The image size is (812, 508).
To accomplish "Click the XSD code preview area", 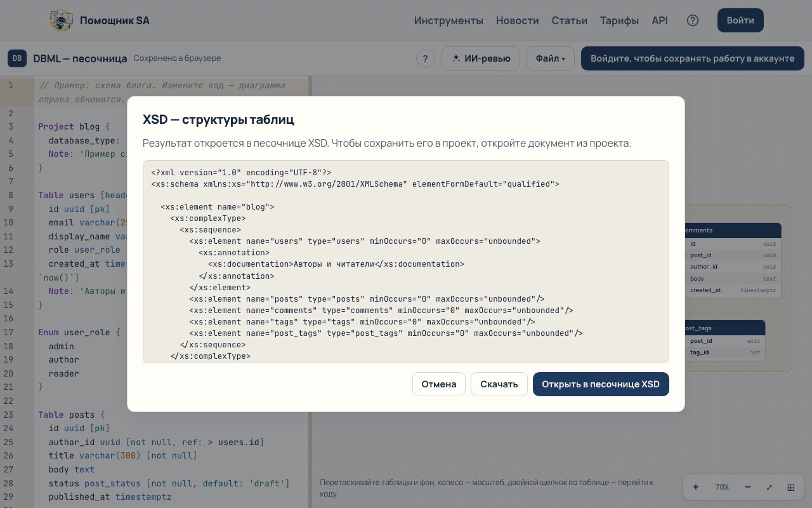I will pos(406,262).
